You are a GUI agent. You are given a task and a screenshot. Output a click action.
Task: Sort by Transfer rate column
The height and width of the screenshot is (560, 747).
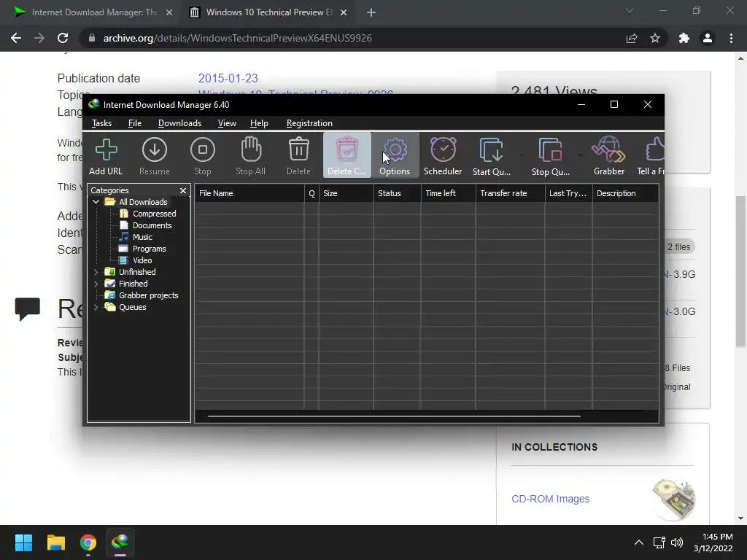click(x=510, y=193)
